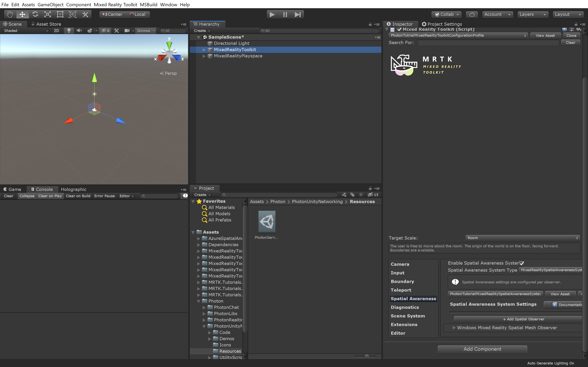Select Diagnostics section in MRTK profile
Screen dimensions: 588x367
pyautogui.click(x=405, y=307)
